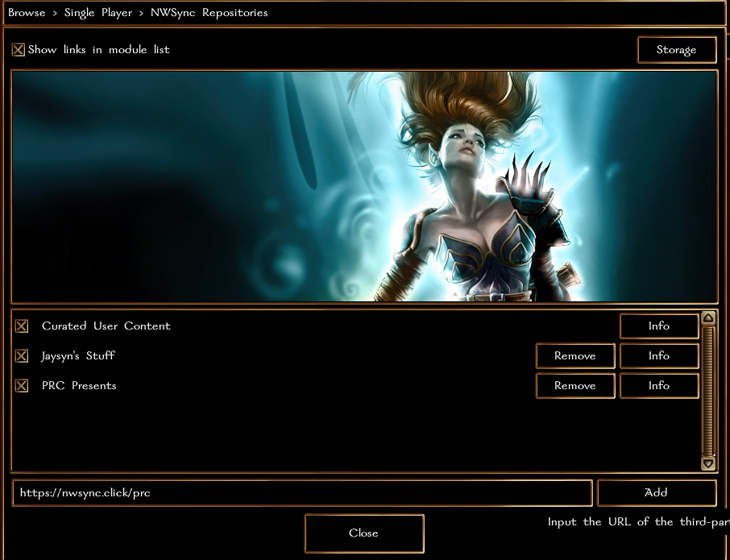View Info for Curated User Content
This screenshot has width=730, height=560.
click(x=658, y=326)
